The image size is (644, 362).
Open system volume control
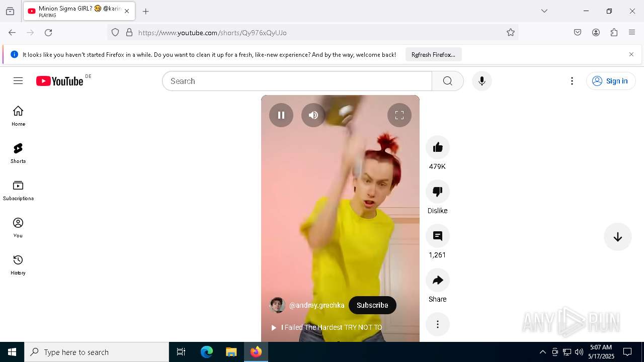(579, 352)
